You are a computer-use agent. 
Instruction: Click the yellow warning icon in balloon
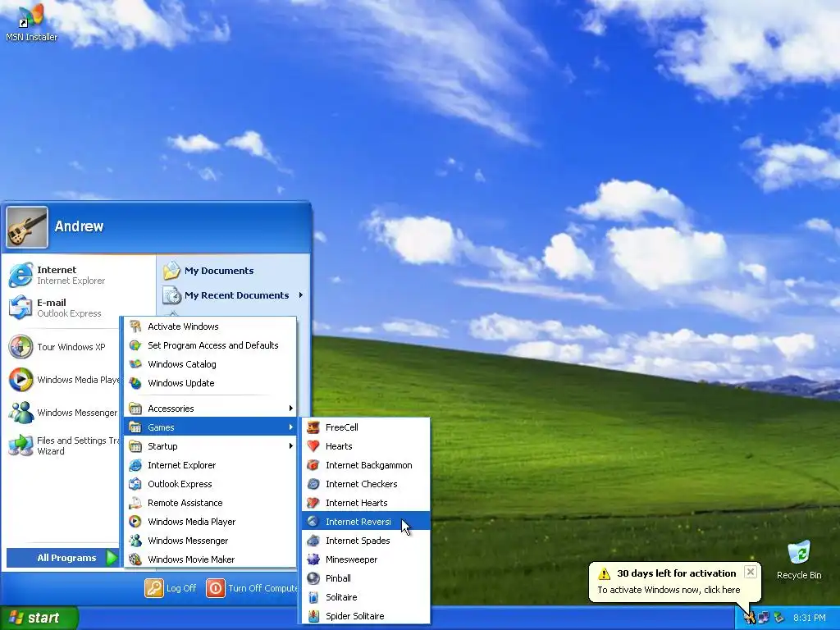605,573
